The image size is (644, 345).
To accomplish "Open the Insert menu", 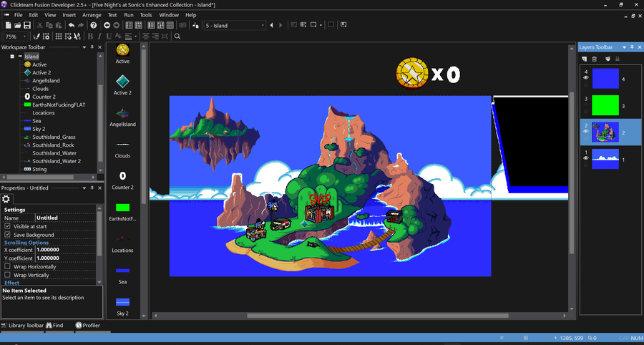I will 69,15.
